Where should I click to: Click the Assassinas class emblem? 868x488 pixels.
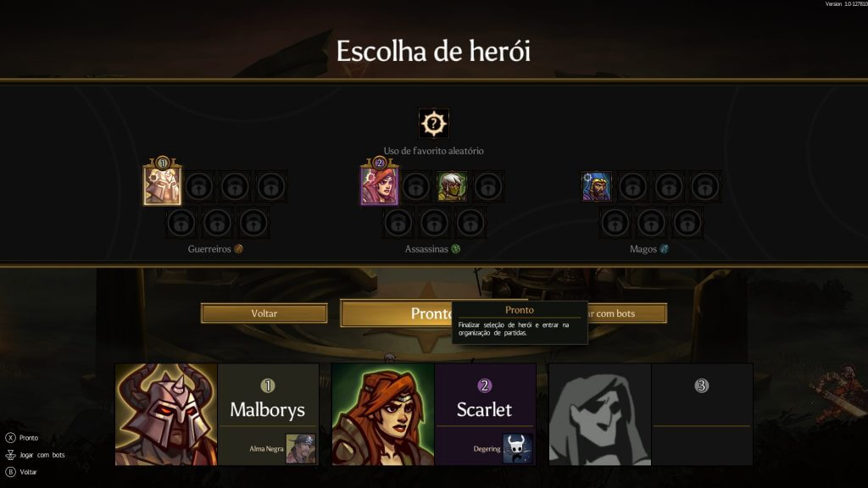pos(455,249)
